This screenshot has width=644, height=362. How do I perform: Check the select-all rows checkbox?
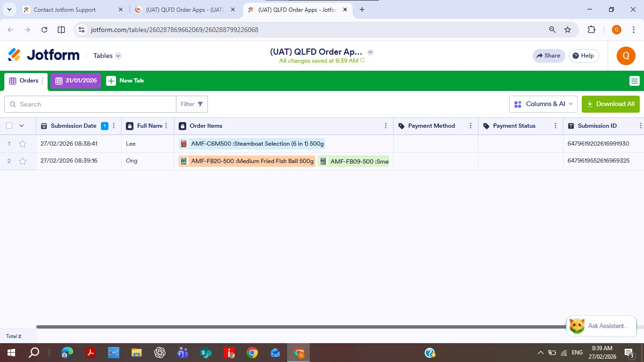pos(9,126)
